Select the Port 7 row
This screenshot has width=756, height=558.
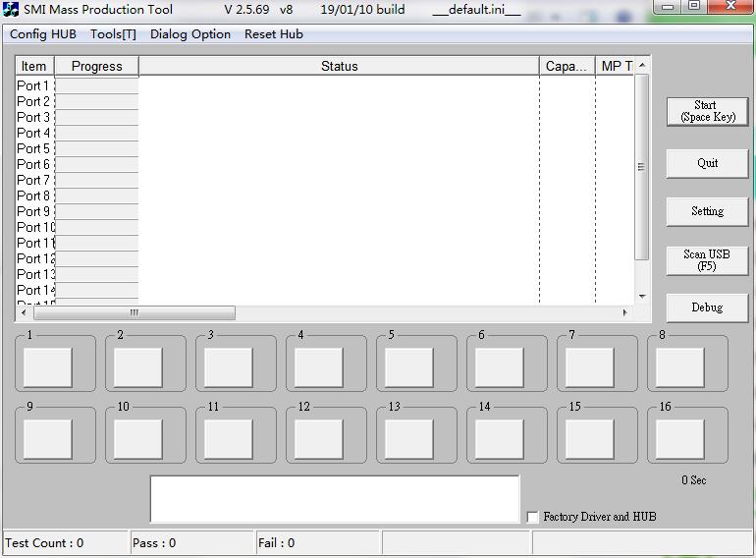tap(325, 180)
